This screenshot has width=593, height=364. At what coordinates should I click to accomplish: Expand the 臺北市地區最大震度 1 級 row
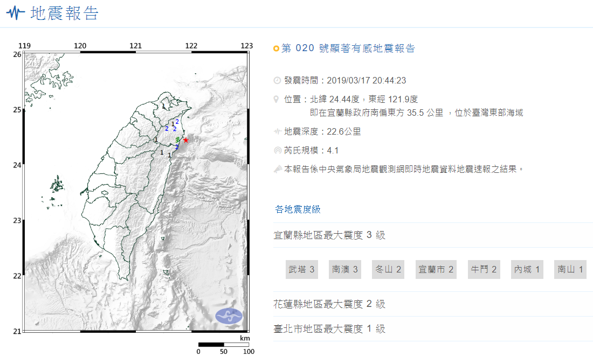(329, 329)
